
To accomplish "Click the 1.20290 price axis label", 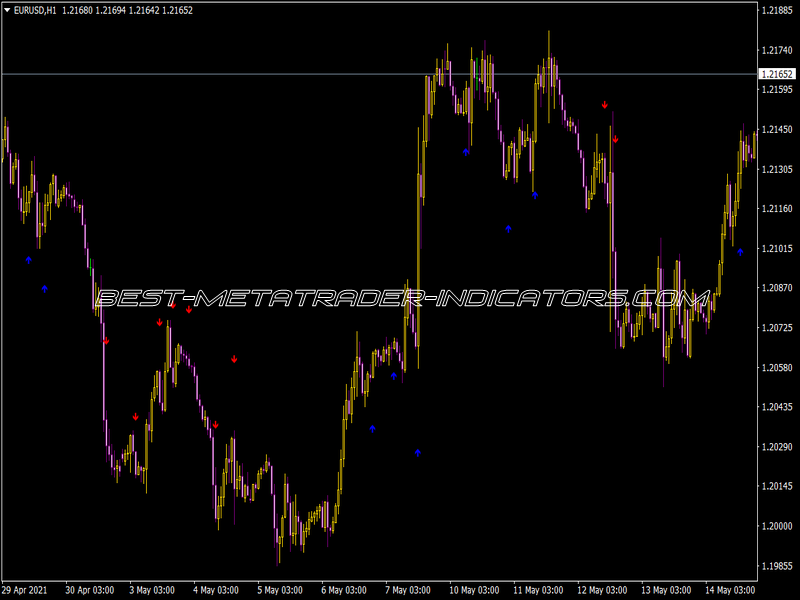I will 777,447.
